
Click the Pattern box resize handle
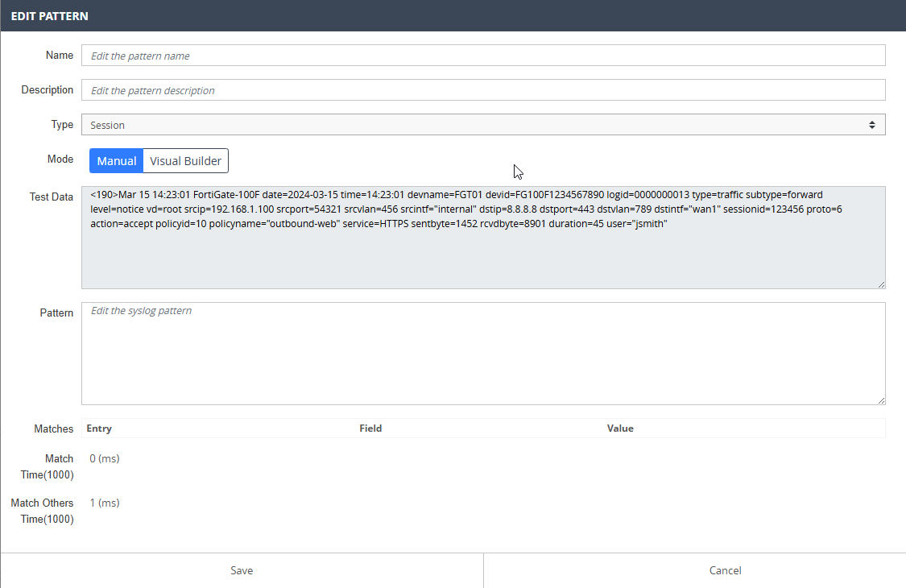(881, 400)
